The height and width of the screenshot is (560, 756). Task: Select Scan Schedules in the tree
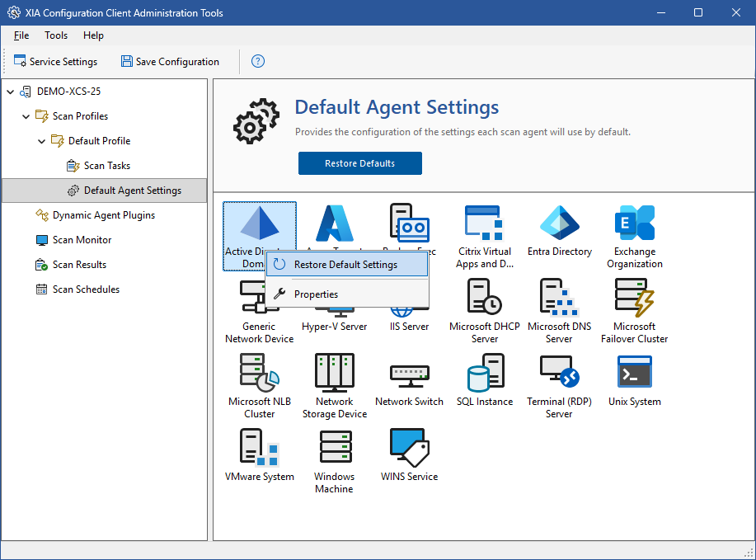(86, 289)
